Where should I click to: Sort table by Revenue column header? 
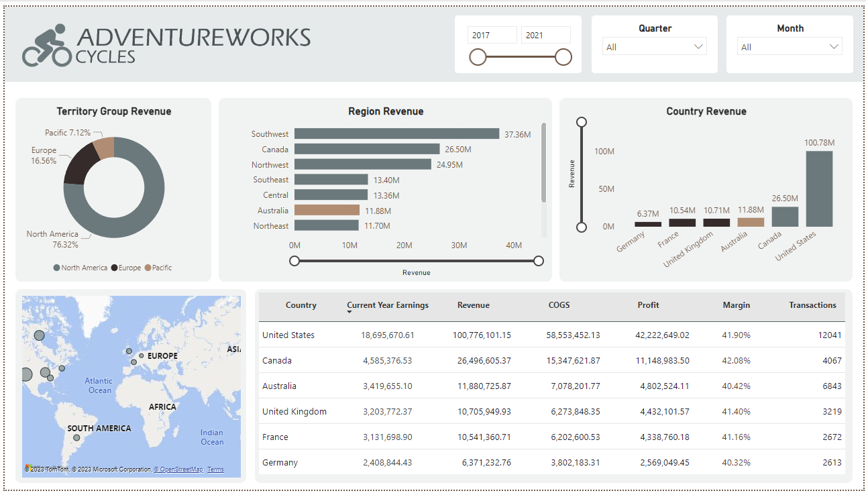[474, 305]
